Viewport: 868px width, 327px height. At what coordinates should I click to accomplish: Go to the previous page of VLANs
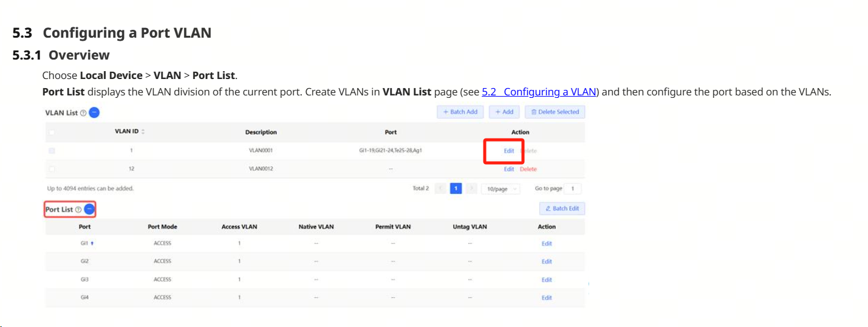coord(440,188)
